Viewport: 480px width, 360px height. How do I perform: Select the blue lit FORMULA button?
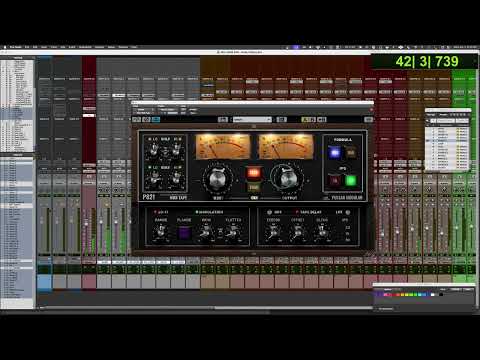tap(334, 153)
